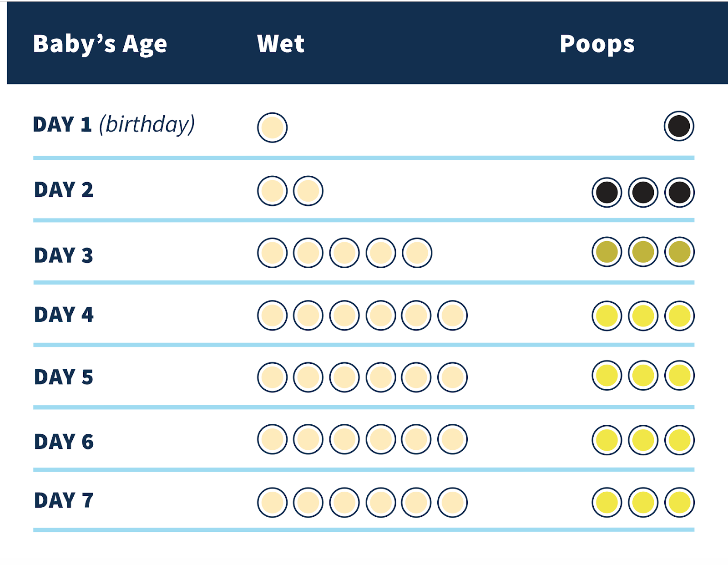Click the middle black poop circle in Day 2

pyautogui.click(x=643, y=192)
